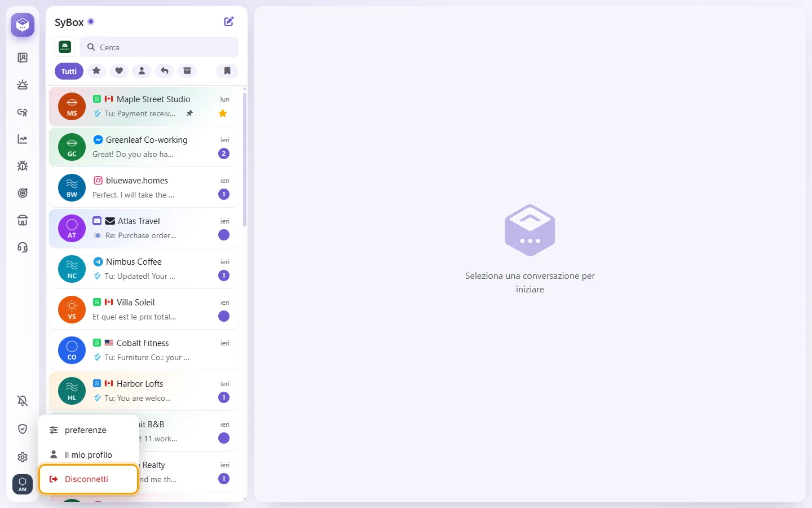Click the BW avatar of bluewave.homes

pos(72,187)
